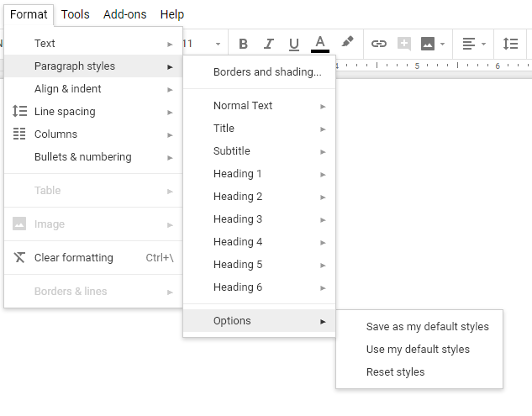Click Use my default styles
This screenshot has height=416, width=532.
pos(418,350)
